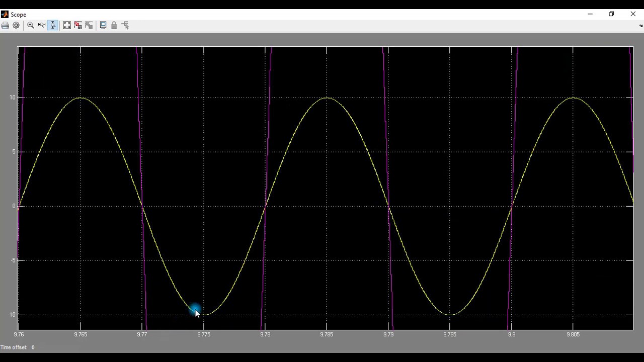644x362 pixels.
Task: Click x-axis label 9.805
Action: pos(573,334)
